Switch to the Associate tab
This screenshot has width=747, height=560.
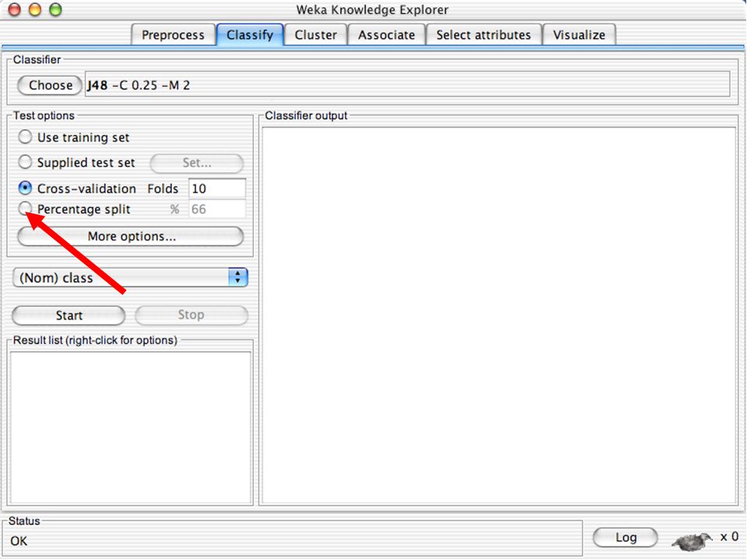click(x=387, y=35)
